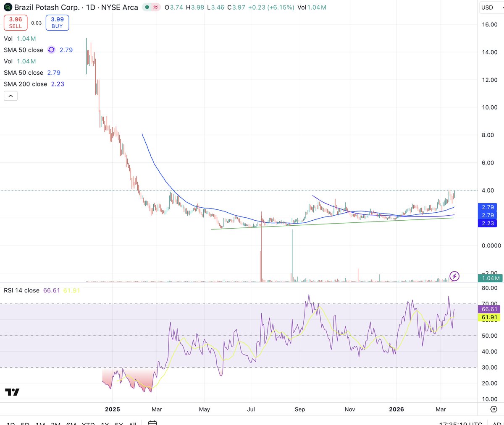The width and height of the screenshot is (504, 425).
Task: Click the 1.04M volume value label
Action: [489, 278]
